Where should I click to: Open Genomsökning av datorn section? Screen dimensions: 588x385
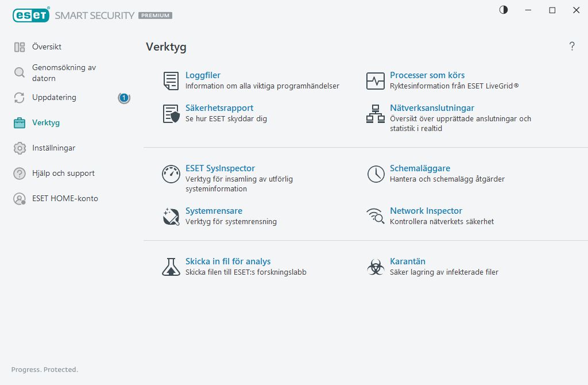click(64, 72)
